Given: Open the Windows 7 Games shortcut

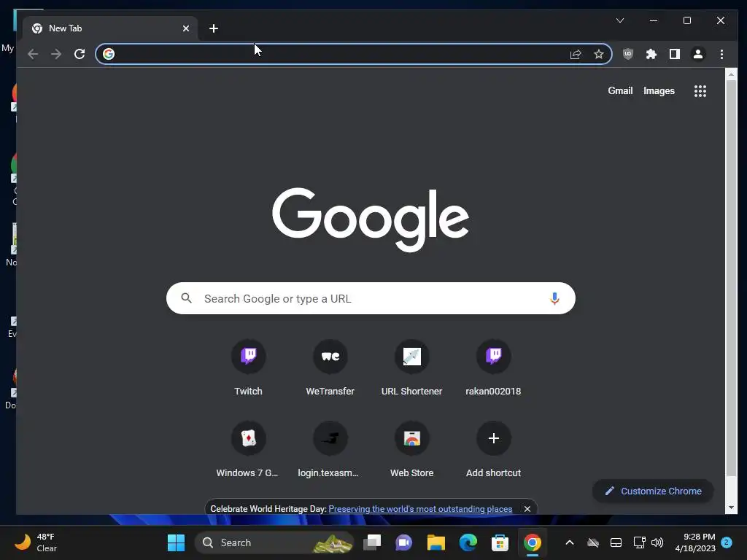Looking at the screenshot, I should click(x=248, y=449).
